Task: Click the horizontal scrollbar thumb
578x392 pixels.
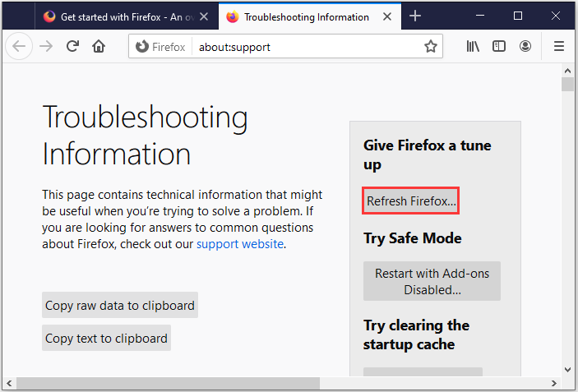Action: (x=168, y=384)
